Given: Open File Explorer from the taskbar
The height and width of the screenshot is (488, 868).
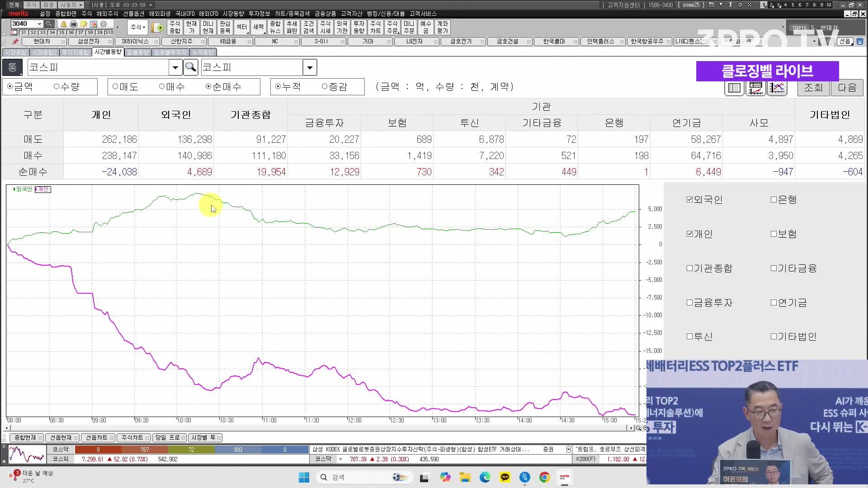Looking at the screenshot, I should tap(465, 477).
